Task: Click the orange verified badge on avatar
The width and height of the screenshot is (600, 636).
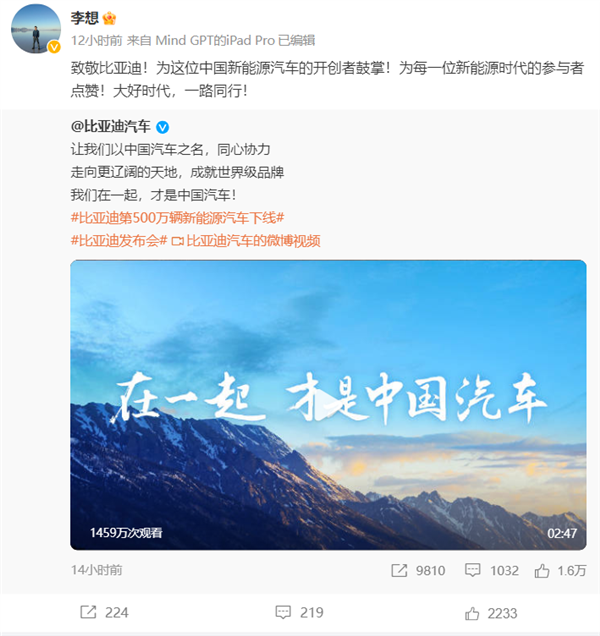Action: click(x=54, y=47)
